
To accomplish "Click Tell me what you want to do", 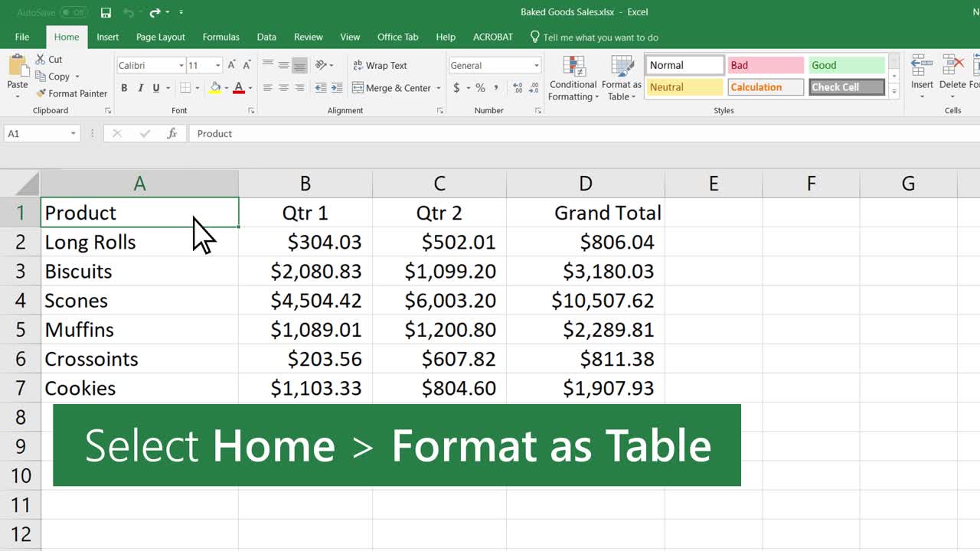I will point(593,37).
